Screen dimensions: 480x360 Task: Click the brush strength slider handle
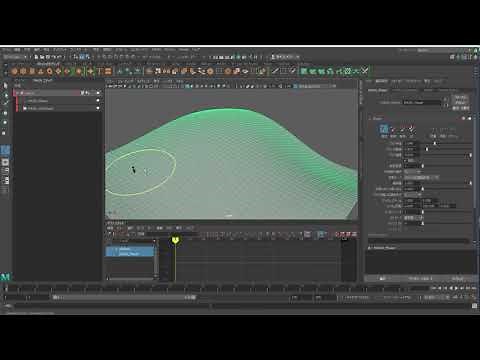click(x=427, y=149)
